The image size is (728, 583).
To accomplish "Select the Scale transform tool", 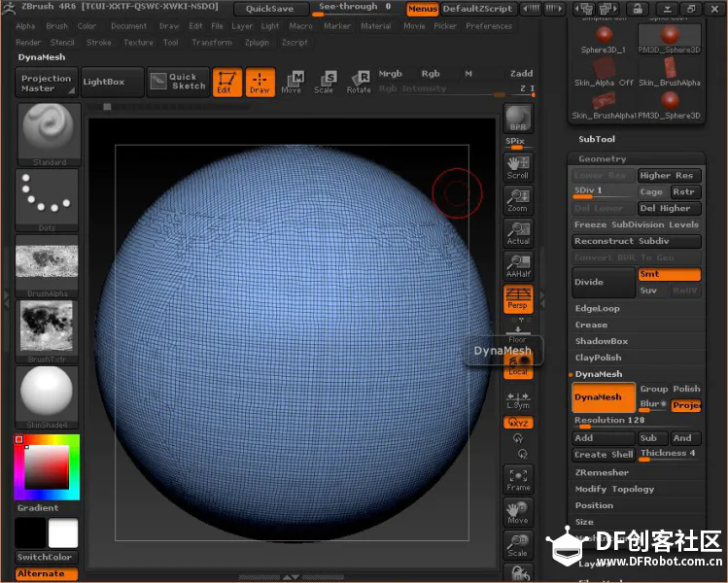I will pos(325,83).
